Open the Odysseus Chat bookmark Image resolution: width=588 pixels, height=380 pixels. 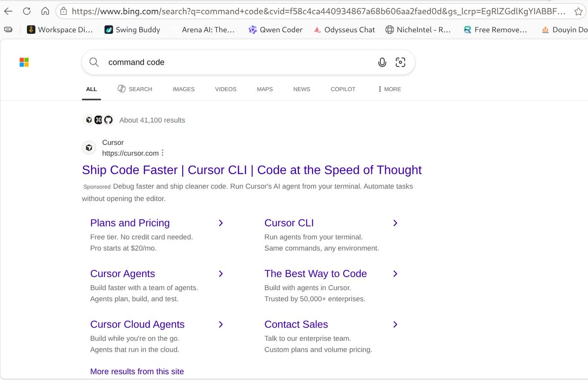tap(344, 30)
